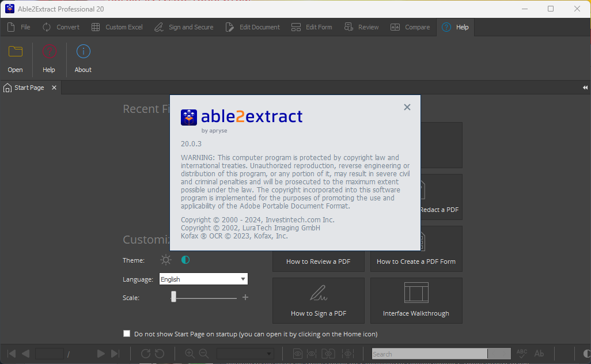Screen dimensions: 591x364
Task: Check Do not show Start Page on startup
Action: (x=127, y=333)
